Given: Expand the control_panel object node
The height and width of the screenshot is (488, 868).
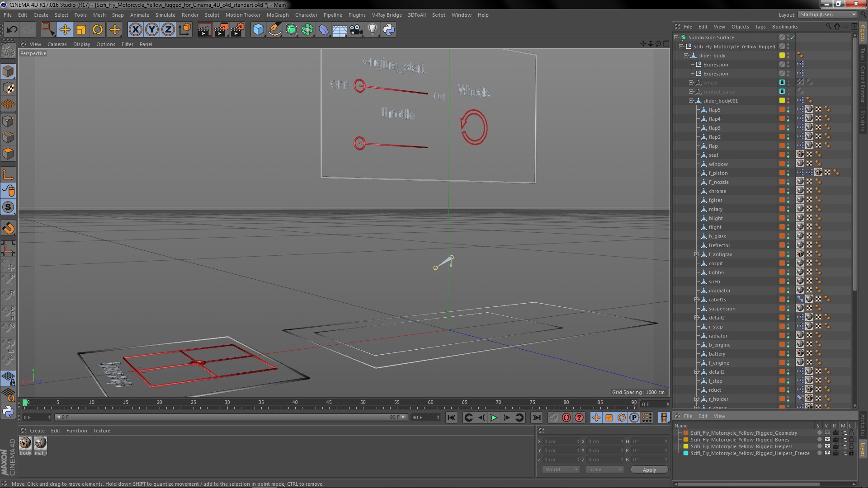Looking at the screenshot, I should 691,92.
